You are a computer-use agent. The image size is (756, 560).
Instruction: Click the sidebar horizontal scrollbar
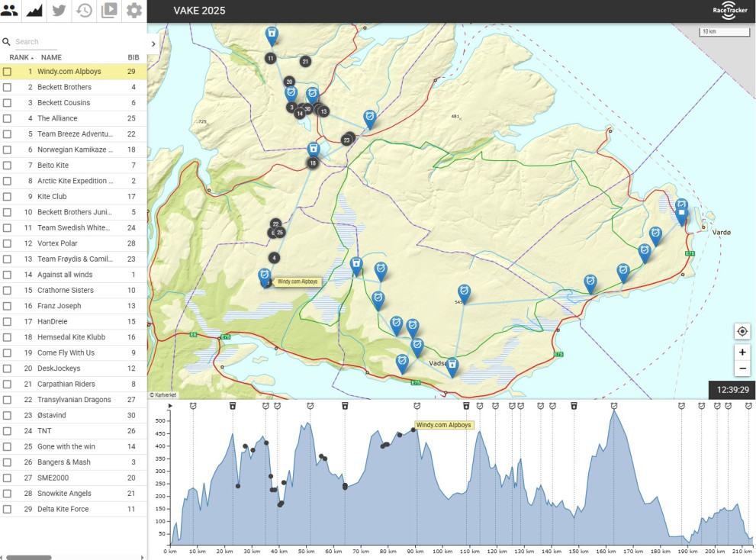point(28,558)
